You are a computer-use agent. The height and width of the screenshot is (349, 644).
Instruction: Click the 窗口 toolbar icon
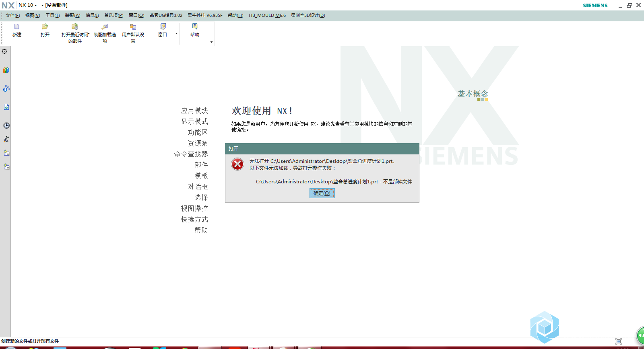point(163,27)
